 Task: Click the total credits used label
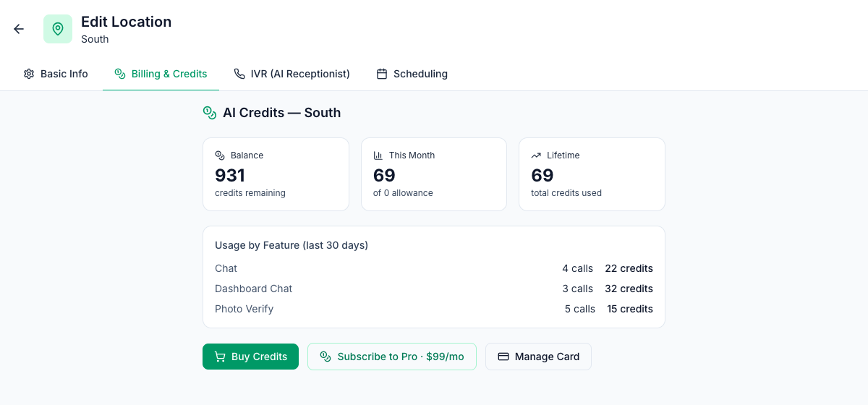tap(566, 193)
